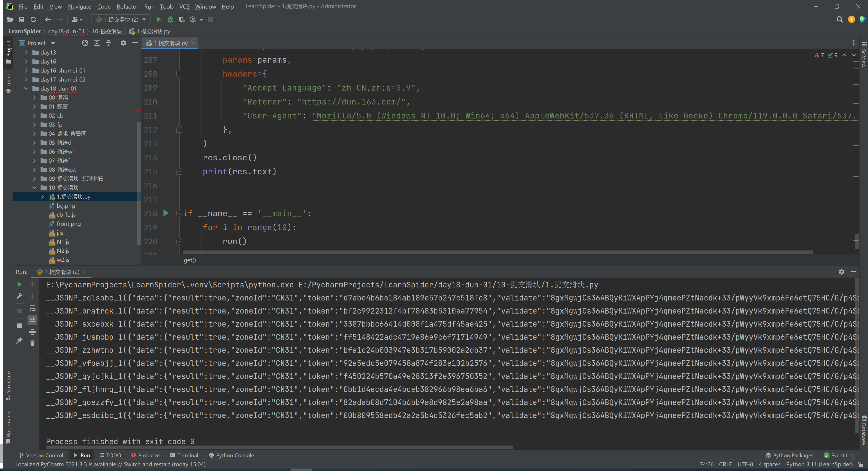
Task: Expand the 00-混淆 folder
Action: coord(34,97)
